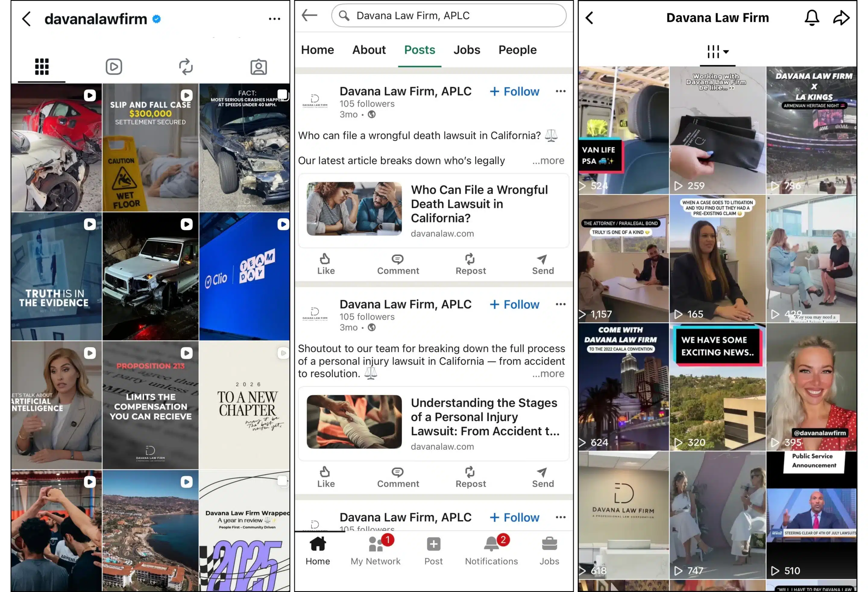Like the personal injury lawsuit post
The image size is (868, 592).
pyautogui.click(x=326, y=477)
